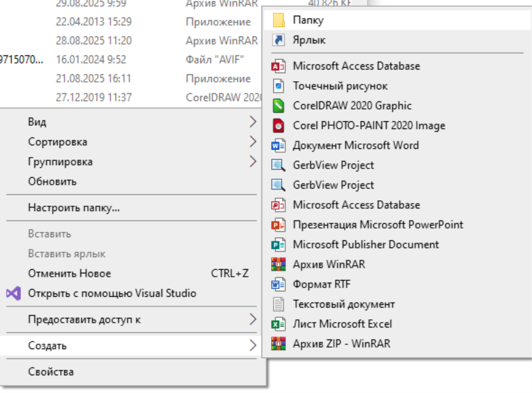
Task: Expand the Предоставить доступ к submenu arrow
Action: pyautogui.click(x=253, y=319)
